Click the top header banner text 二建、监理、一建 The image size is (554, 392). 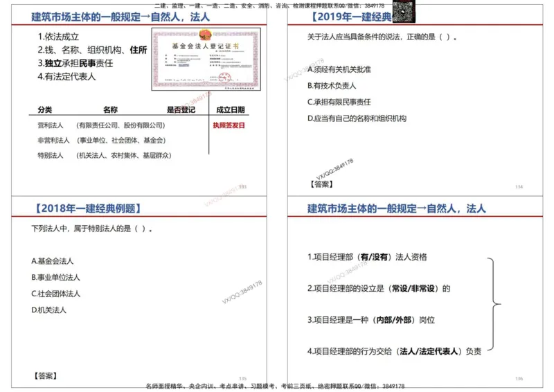point(269,6)
